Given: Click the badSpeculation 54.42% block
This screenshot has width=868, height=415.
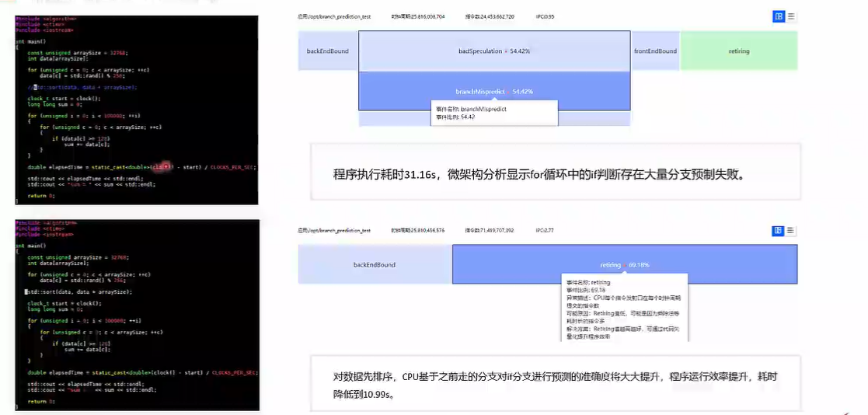Looking at the screenshot, I should coord(494,51).
